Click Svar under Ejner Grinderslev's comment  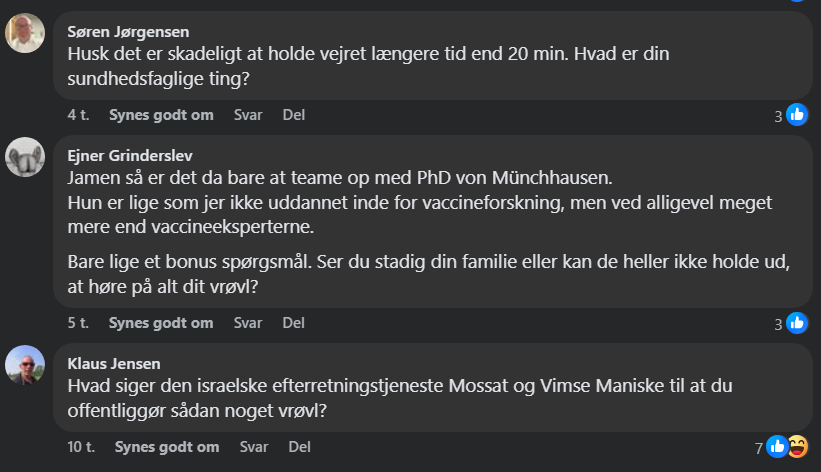pyautogui.click(x=248, y=323)
